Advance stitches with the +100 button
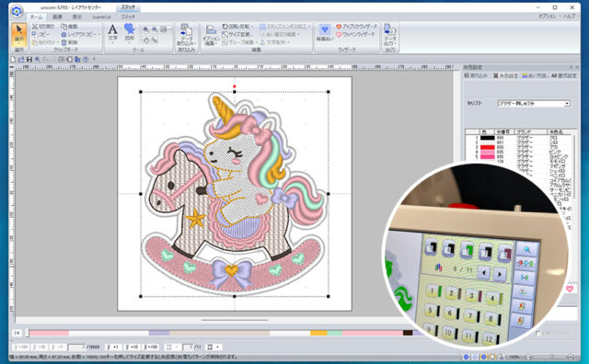This screenshot has height=364, width=589. click(x=151, y=347)
